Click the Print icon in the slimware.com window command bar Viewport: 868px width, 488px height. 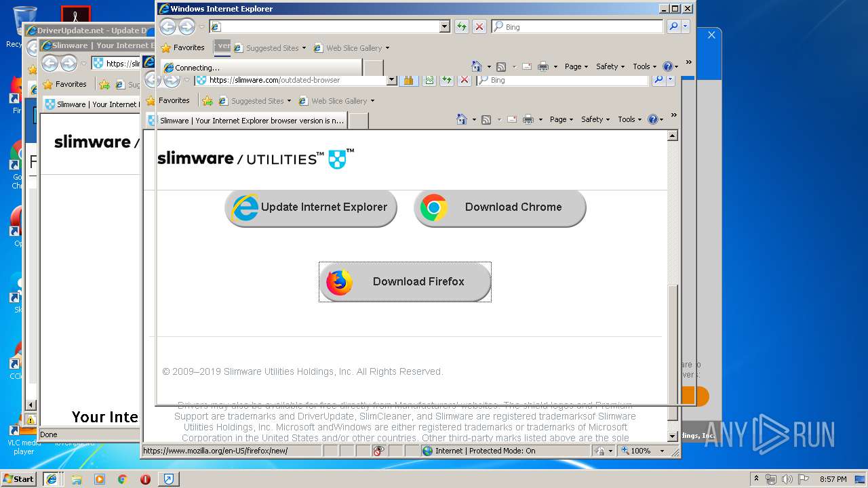(x=528, y=119)
